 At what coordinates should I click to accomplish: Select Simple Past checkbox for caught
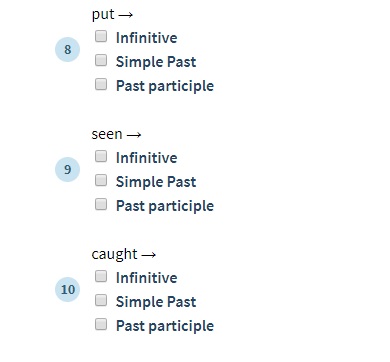tap(101, 300)
